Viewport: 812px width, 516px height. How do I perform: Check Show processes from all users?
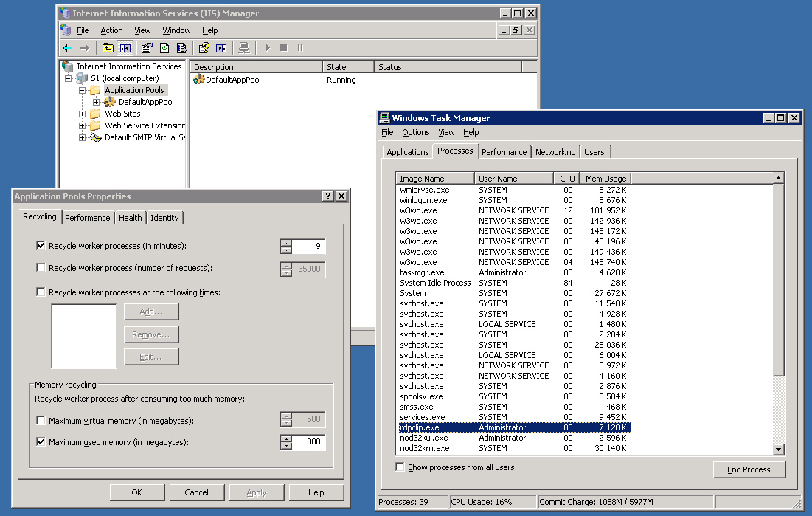(x=400, y=467)
